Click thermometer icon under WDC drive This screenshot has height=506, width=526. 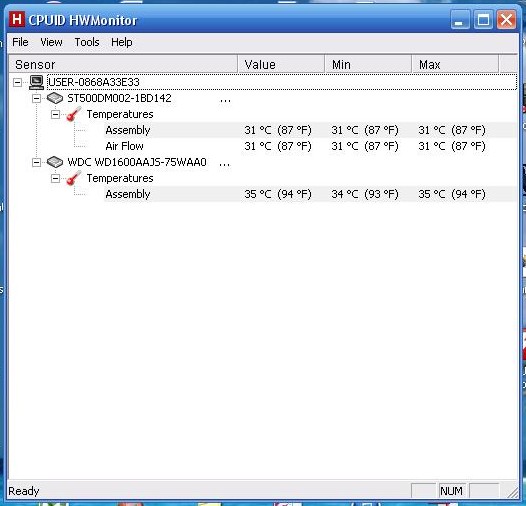pos(74,178)
